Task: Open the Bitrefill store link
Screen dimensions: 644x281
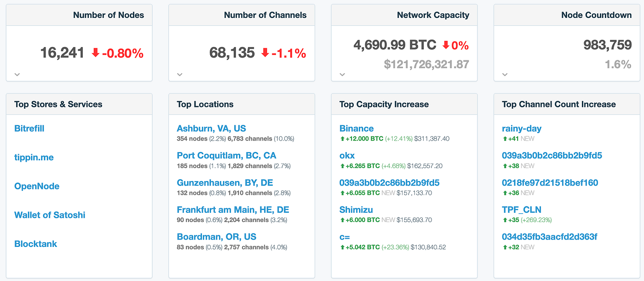Action: [x=29, y=128]
